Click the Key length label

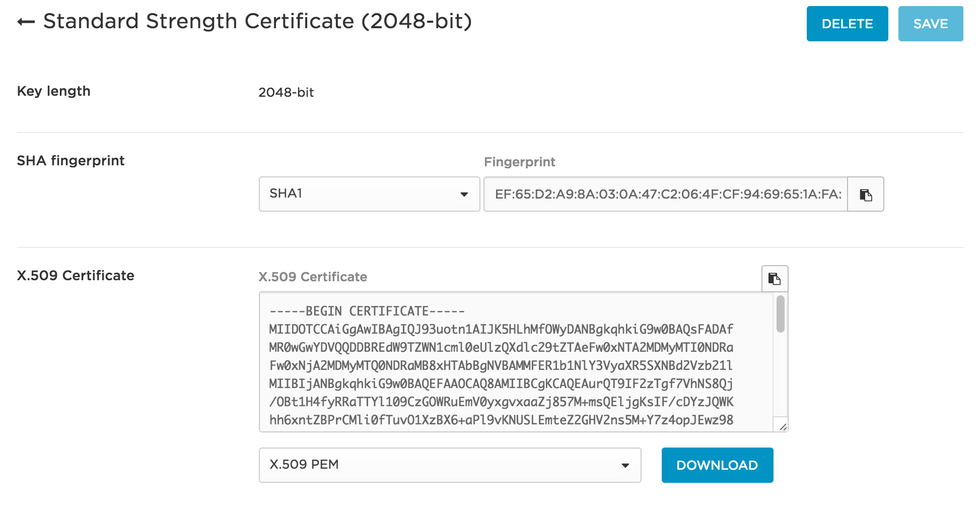click(x=53, y=91)
